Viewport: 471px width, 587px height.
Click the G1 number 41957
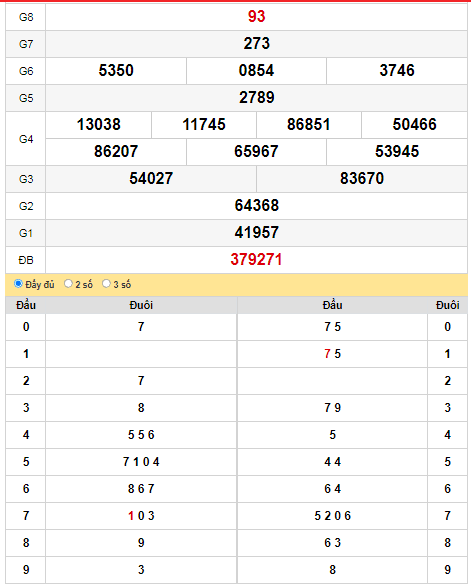[256, 232]
